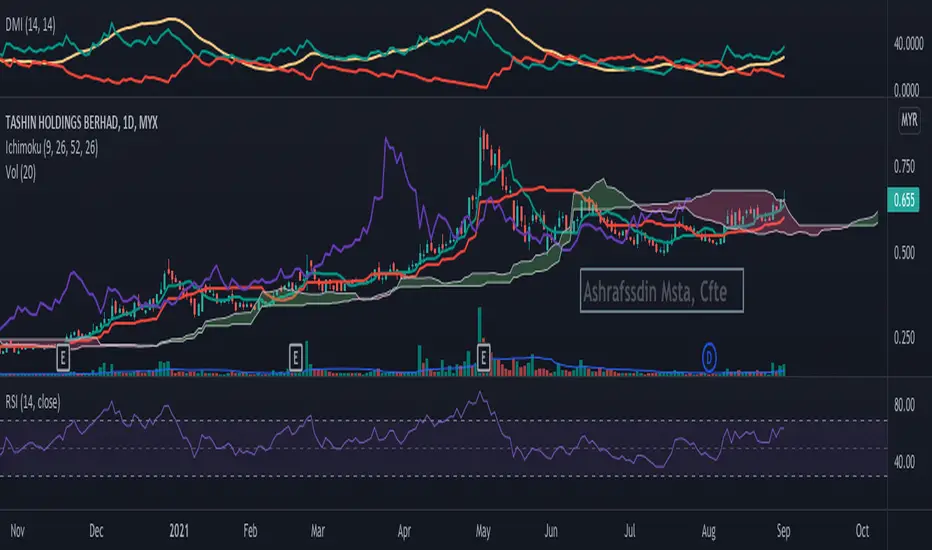Click the 0.0000 DMI scale value
The width and height of the screenshot is (932, 550).
click(906, 90)
